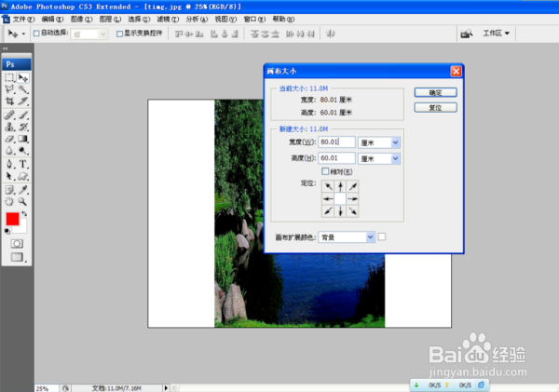559x392 pixels.
Task: Click the 高度 height input field
Action: tap(336, 158)
